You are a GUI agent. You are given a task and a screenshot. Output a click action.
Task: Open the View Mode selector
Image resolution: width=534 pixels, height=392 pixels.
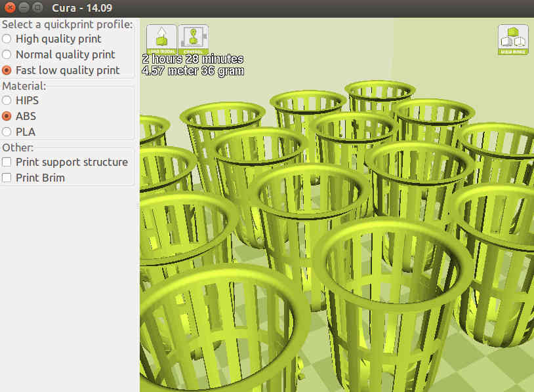513,39
